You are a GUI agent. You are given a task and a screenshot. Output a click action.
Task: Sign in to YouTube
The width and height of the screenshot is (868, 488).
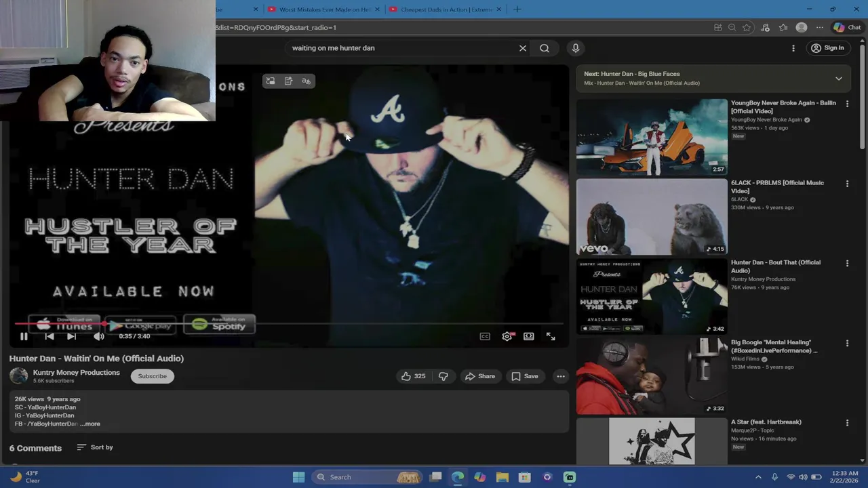pos(828,48)
